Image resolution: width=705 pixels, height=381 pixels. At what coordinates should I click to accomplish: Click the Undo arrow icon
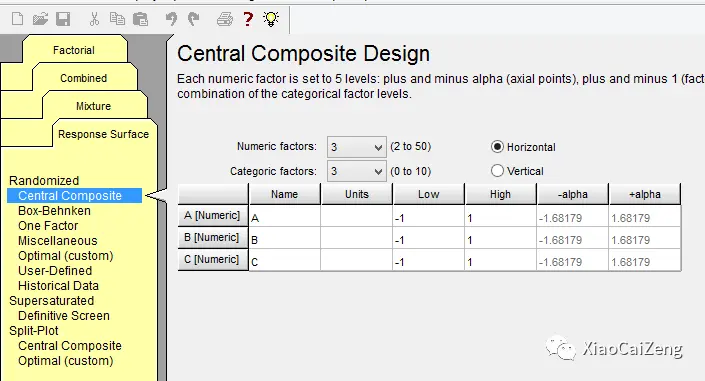tap(171, 19)
